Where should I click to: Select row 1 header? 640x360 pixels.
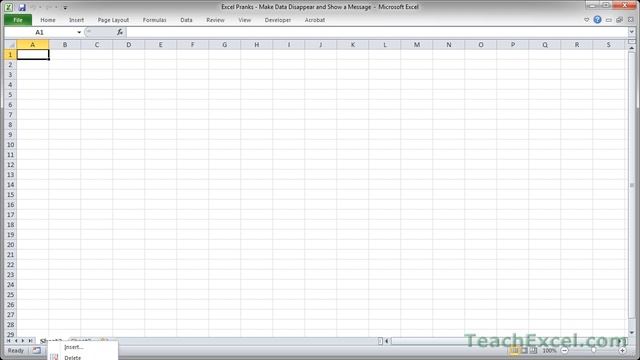11,54
